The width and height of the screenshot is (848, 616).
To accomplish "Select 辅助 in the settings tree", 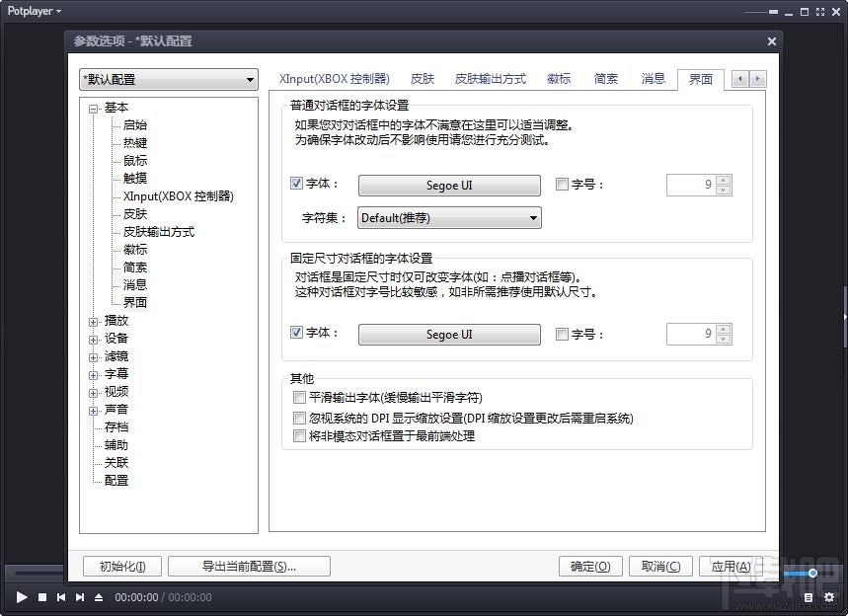I will pyautogui.click(x=116, y=445).
